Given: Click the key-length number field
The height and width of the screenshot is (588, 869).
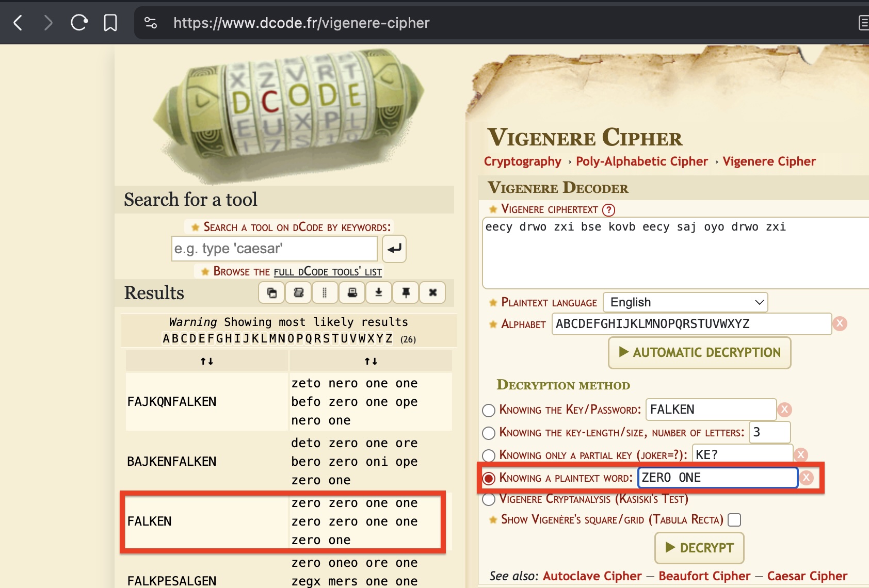Looking at the screenshot, I should 769,432.
